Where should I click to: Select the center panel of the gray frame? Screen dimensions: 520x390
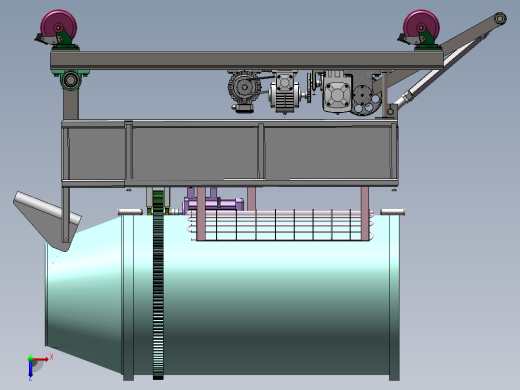click(195, 153)
